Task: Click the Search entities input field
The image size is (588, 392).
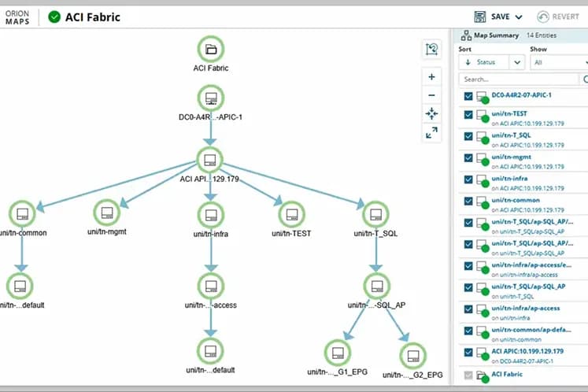Action: pyautogui.click(x=519, y=80)
